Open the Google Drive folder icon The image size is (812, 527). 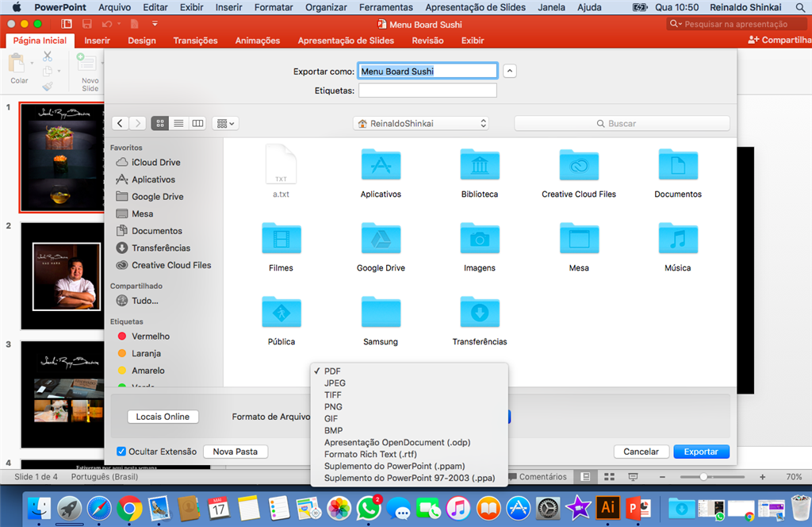coord(381,238)
